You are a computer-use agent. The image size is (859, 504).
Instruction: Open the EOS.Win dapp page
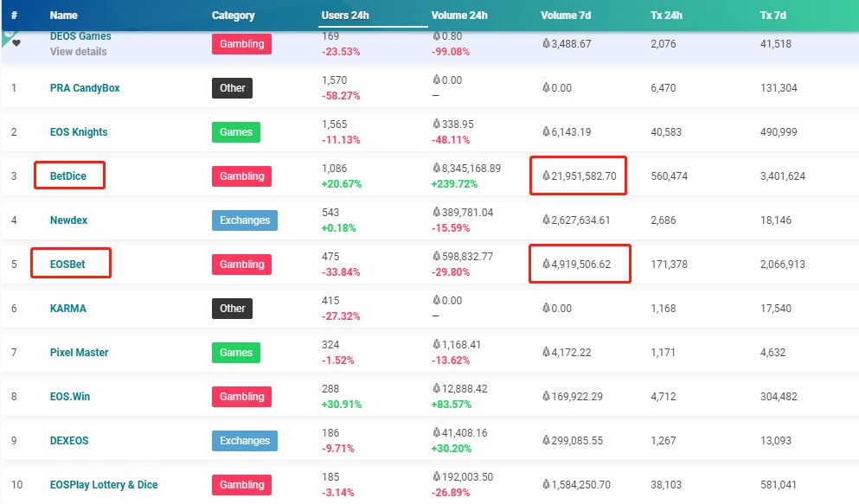coord(69,396)
